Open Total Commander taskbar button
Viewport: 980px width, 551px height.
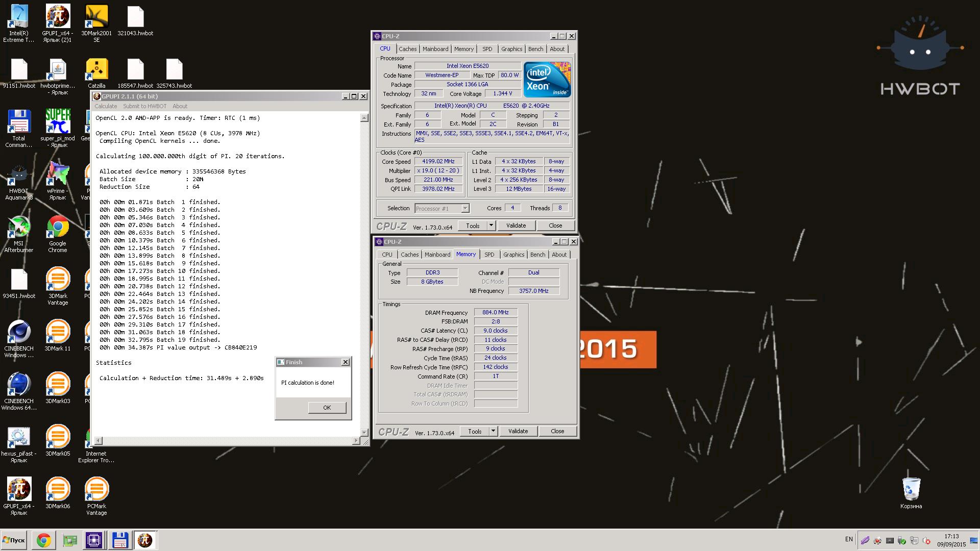click(120, 540)
